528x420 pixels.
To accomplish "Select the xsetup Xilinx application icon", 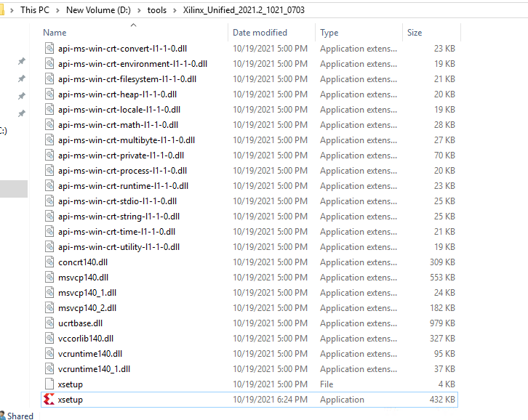I will pos(49,400).
